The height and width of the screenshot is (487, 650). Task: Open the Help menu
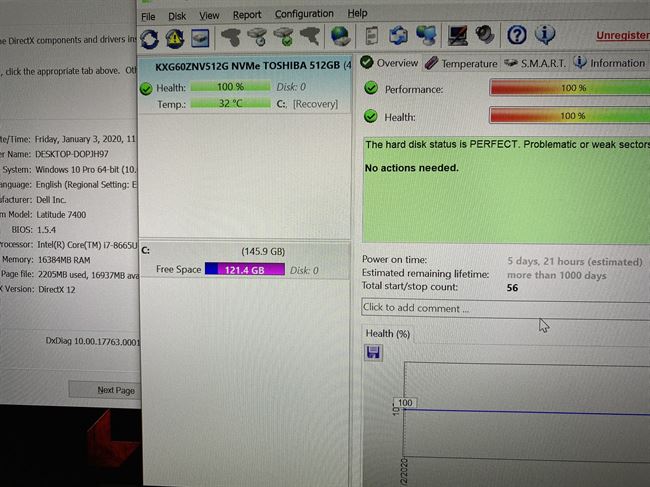357,13
